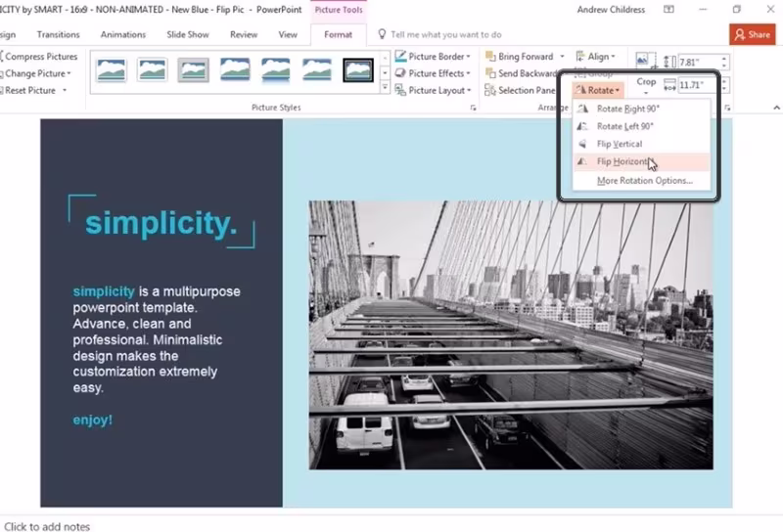Click the Rotate Right 90° icon
Image resolution: width=783 pixels, height=532 pixels.
pyautogui.click(x=582, y=109)
